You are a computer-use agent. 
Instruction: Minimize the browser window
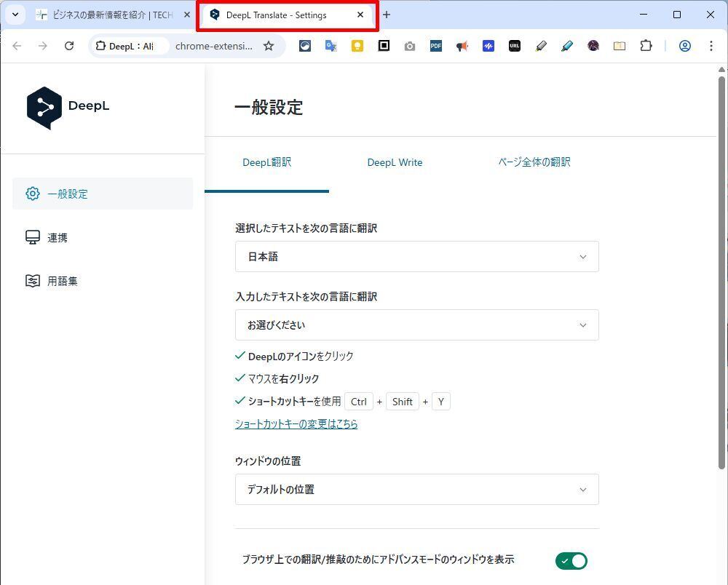644,15
